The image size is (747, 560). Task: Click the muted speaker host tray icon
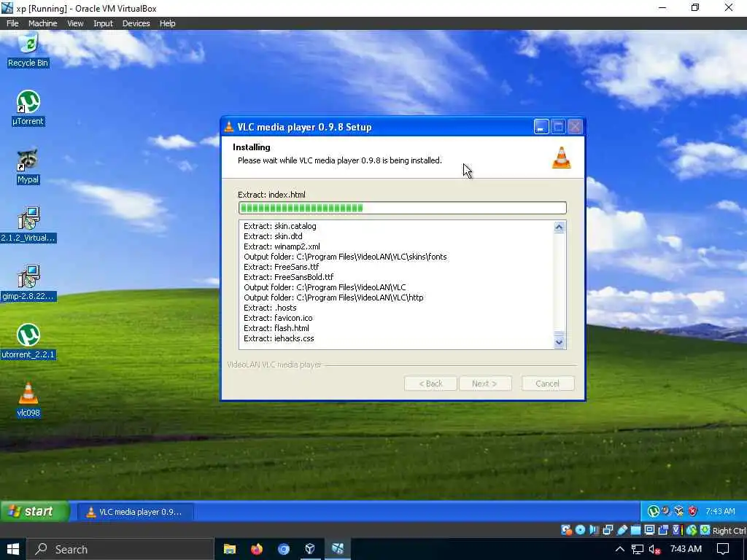(654, 550)
